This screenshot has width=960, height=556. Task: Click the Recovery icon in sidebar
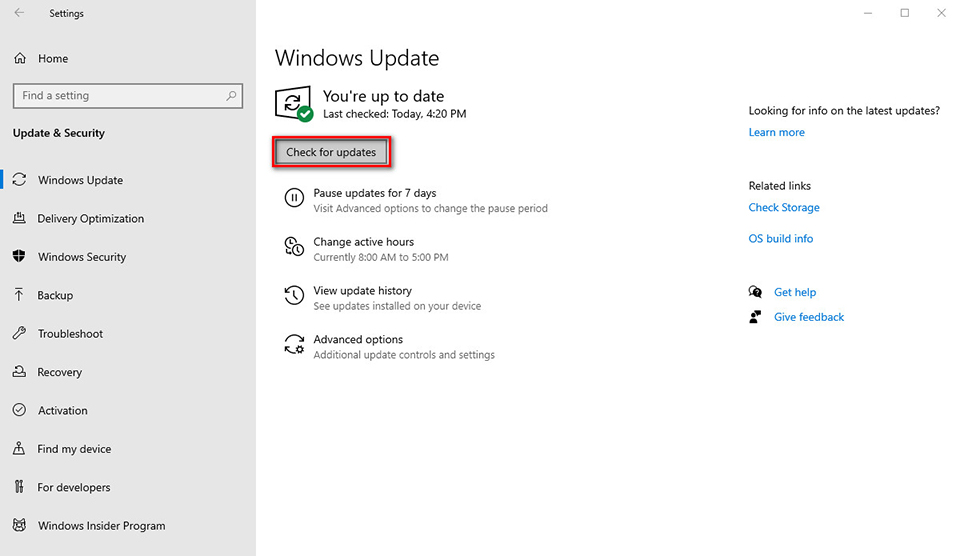pyautogui.click(x=20, y=372)
